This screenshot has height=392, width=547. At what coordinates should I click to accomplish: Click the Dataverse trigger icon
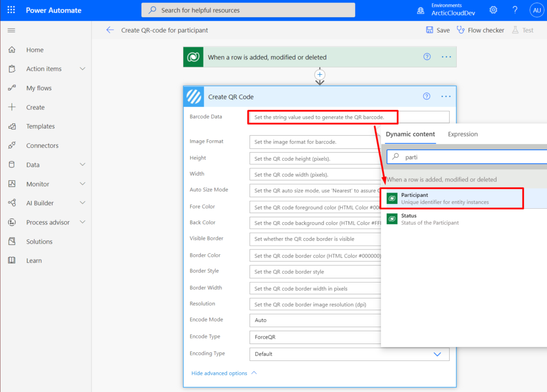pyautogui.click(x=193, y=57)
